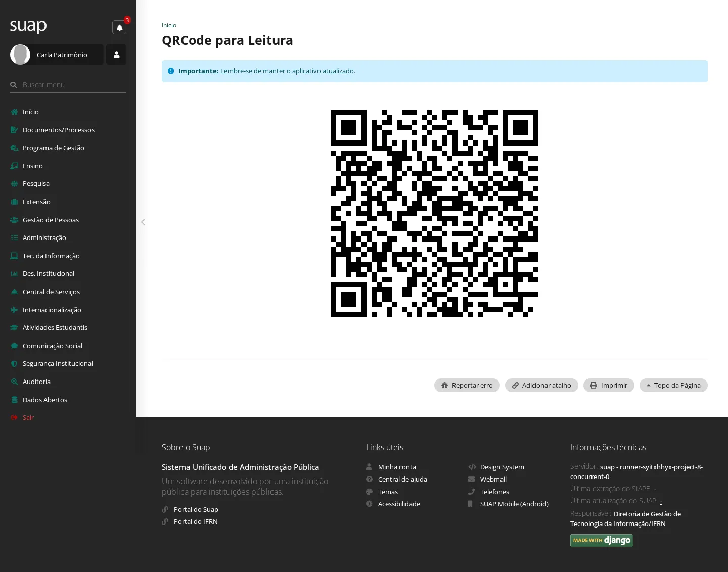Click the QR code image

click(435, 214)
